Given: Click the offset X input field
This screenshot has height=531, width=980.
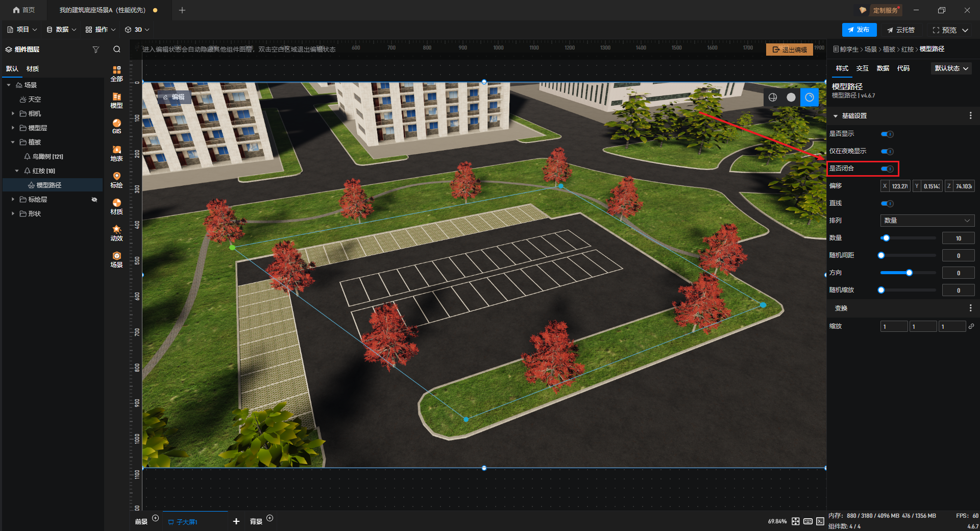Looking at the screenshot, I should point(899,186).
